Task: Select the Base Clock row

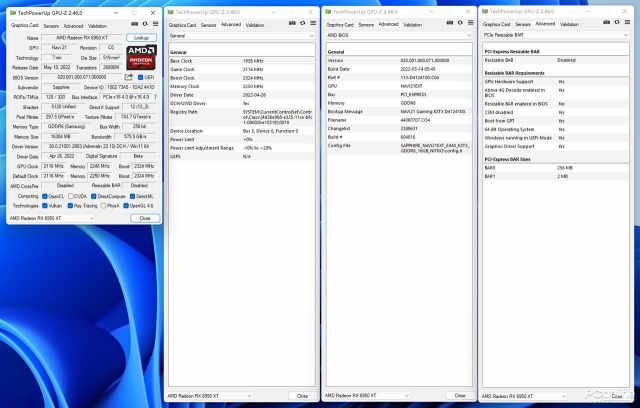Action: (242, 61)
